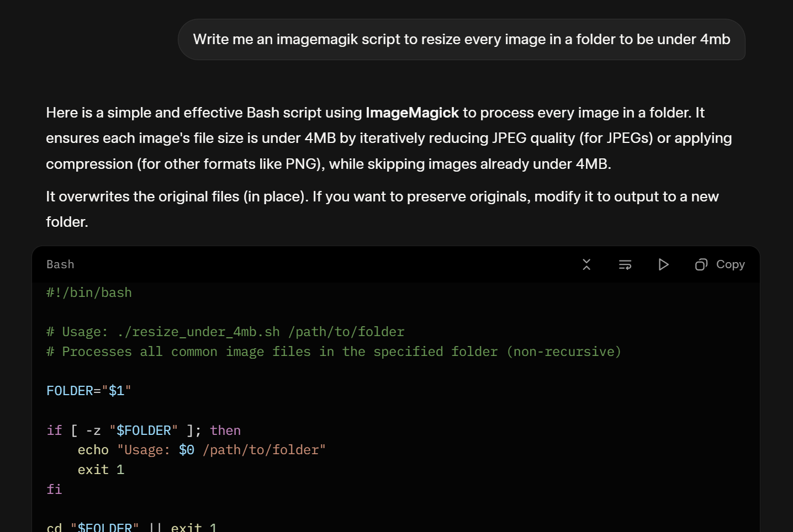Click the bold word "ImageMagick"

point(412,113)
